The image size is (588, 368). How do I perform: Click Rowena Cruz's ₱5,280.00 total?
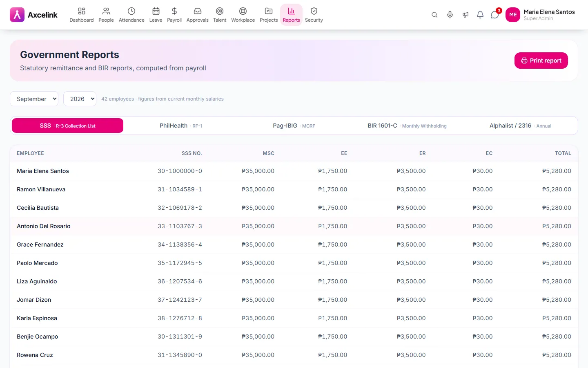(x=557, y=355)
